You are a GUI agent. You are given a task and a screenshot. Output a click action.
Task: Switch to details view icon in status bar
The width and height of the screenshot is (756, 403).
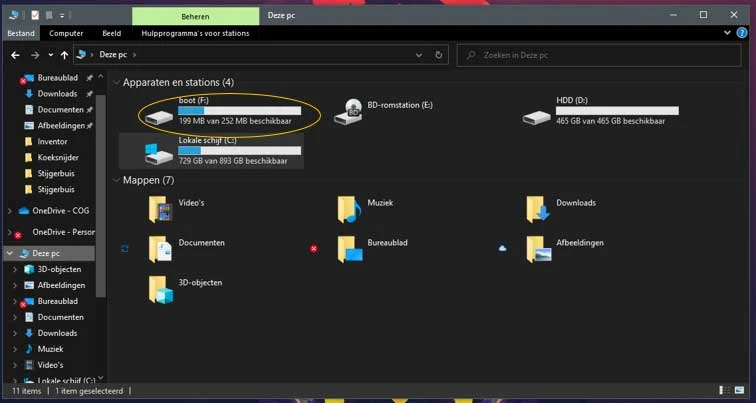[724, 390]
